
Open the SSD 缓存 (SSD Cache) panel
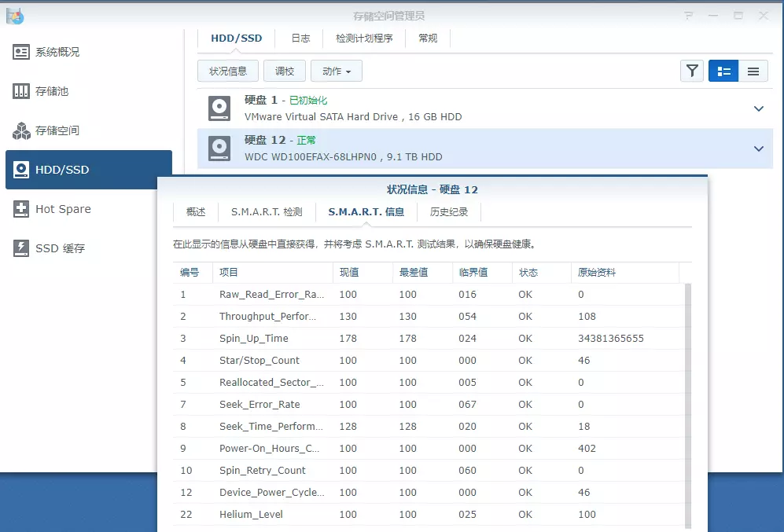[x=59, y=248]
